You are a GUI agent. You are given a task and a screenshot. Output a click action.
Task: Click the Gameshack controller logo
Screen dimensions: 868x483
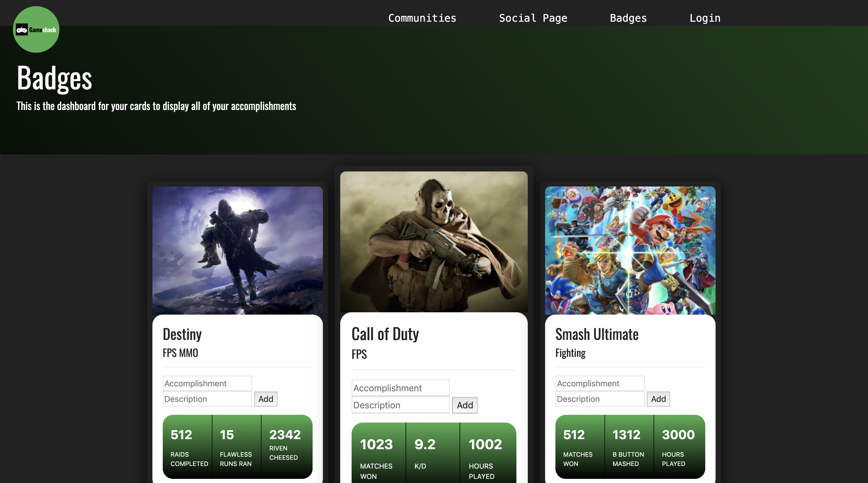[36, 30]
